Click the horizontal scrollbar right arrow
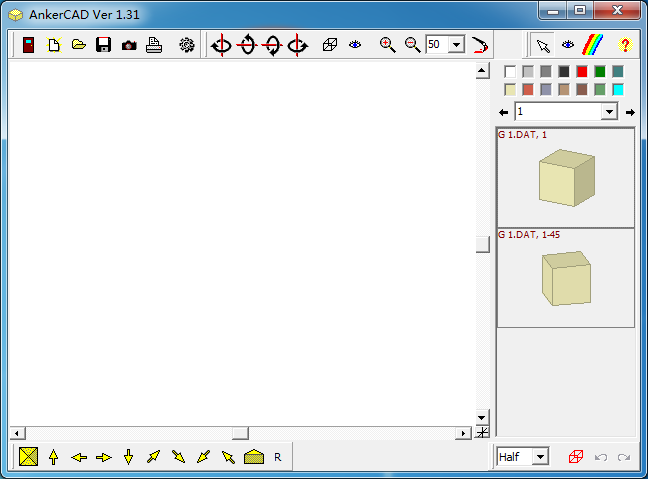 point(463,433)
